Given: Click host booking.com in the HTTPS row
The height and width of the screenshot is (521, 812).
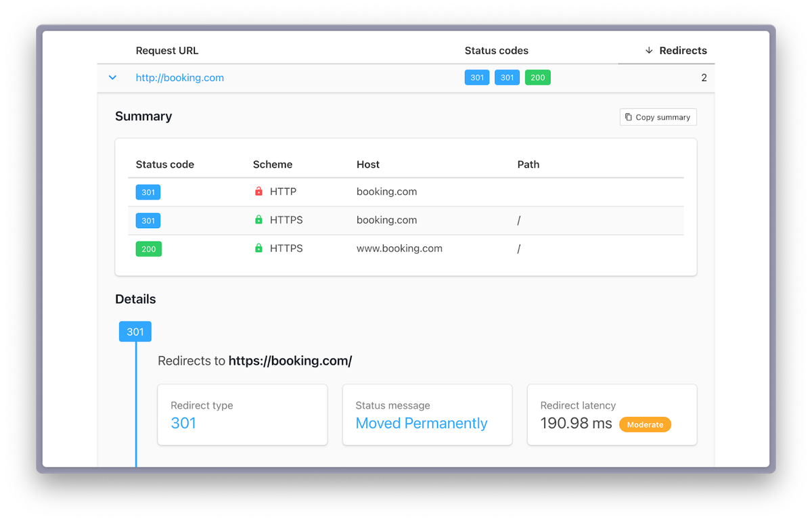Looking at the screenshot, I should (x=387, y=221).
